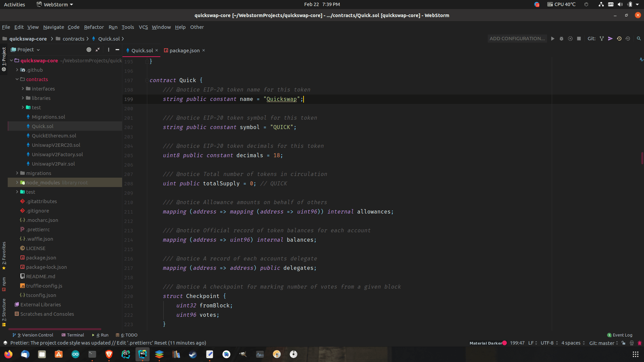Hide the Project panel with minus icon
This screenshot has height=362, width=644.
tap(117, 50)
